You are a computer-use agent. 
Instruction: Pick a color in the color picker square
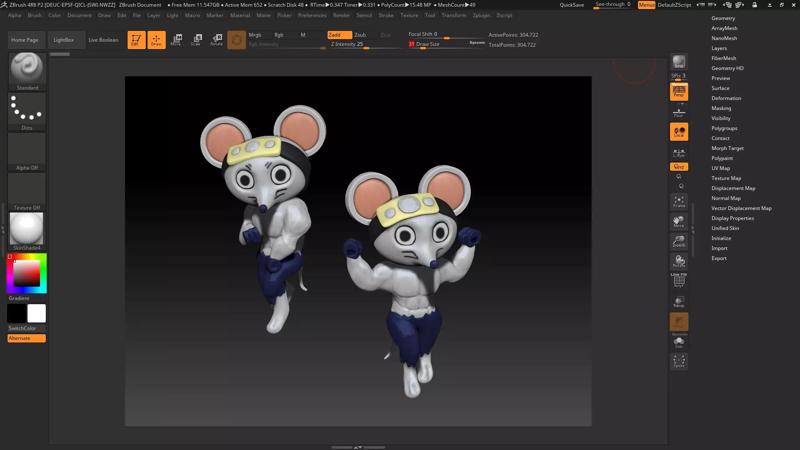pyautogui.click(x=27, y=272)
